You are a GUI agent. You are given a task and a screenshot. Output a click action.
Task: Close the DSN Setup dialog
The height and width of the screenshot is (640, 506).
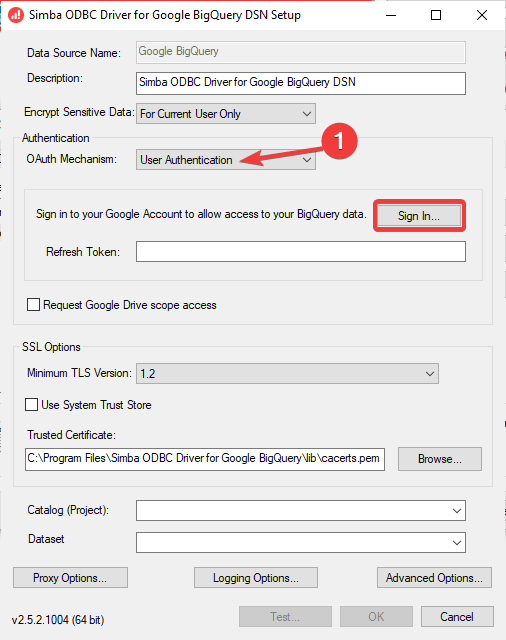pyautogui.click(x=482, y=15)
